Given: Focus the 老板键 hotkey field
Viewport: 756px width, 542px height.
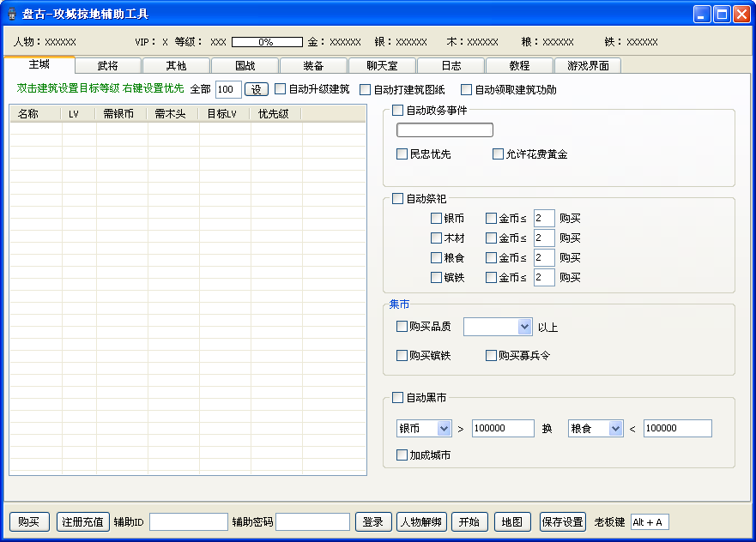Looking at the screenshot, I should pyautogui.click(x=650, y=521).
